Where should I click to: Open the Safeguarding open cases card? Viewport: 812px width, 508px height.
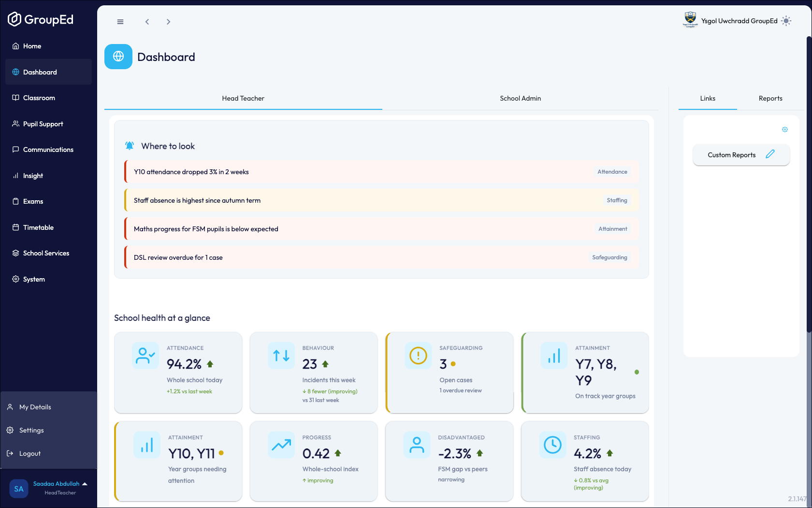click(x=449, y=373)
